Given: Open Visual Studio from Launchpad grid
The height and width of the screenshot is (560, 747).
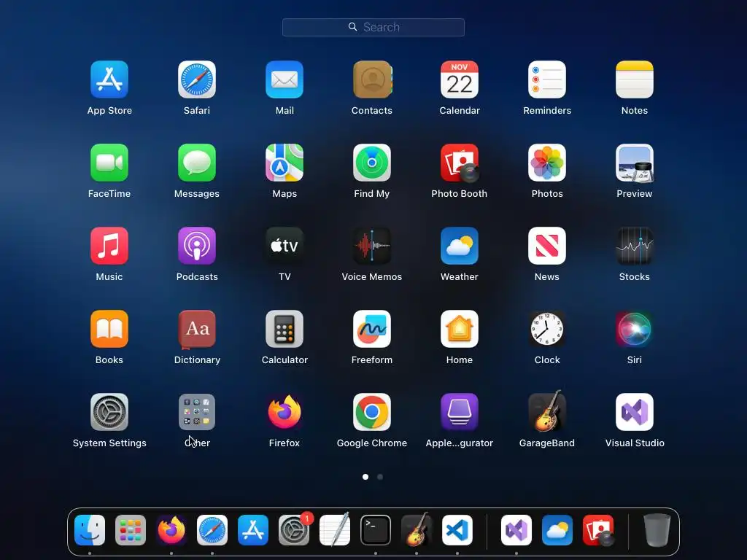Looking at the screenshot, I should (x=635, y=412).
